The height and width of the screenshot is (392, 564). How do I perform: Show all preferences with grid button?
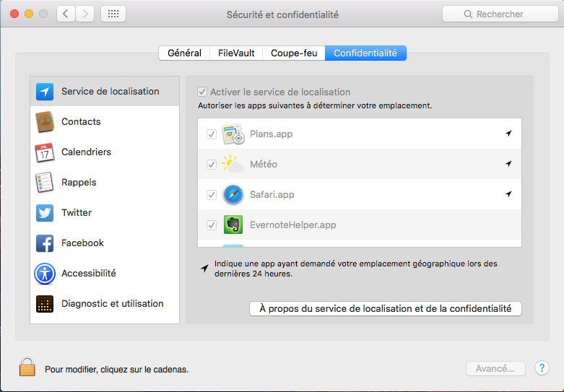point(113,14)
